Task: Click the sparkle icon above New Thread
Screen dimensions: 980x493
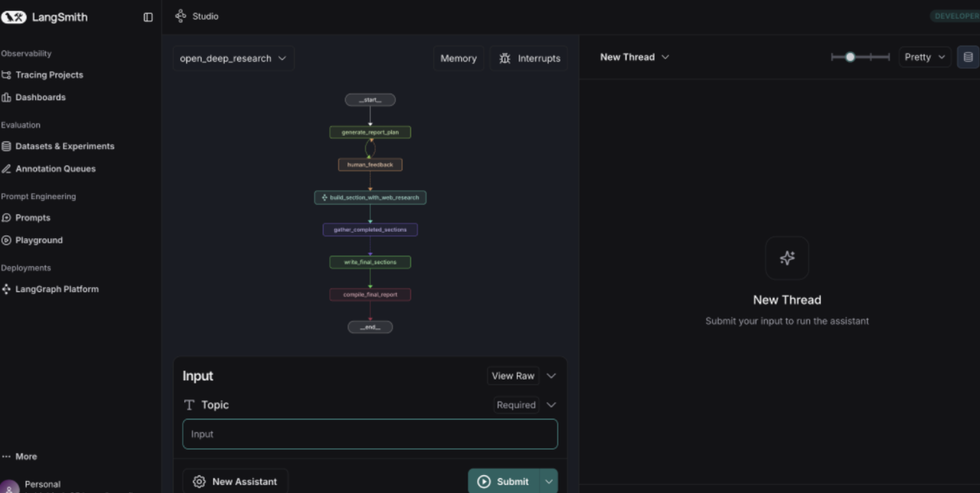Action: [787, 258]
